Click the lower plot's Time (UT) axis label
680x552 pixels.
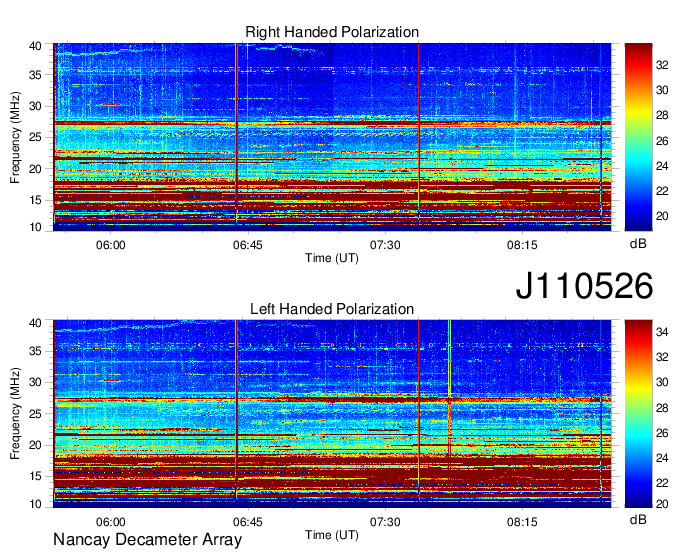coord(332,535)
